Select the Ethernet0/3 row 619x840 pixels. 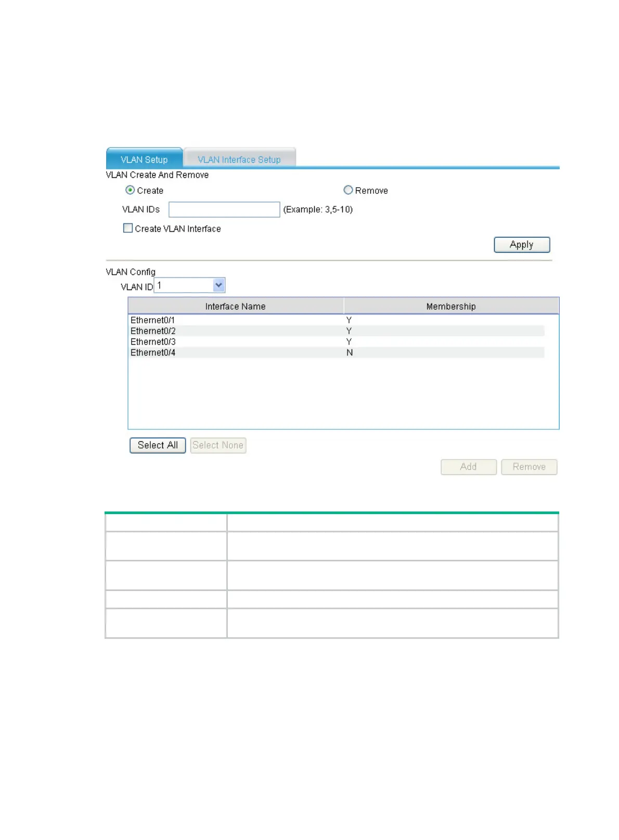(x=337, y=342)
